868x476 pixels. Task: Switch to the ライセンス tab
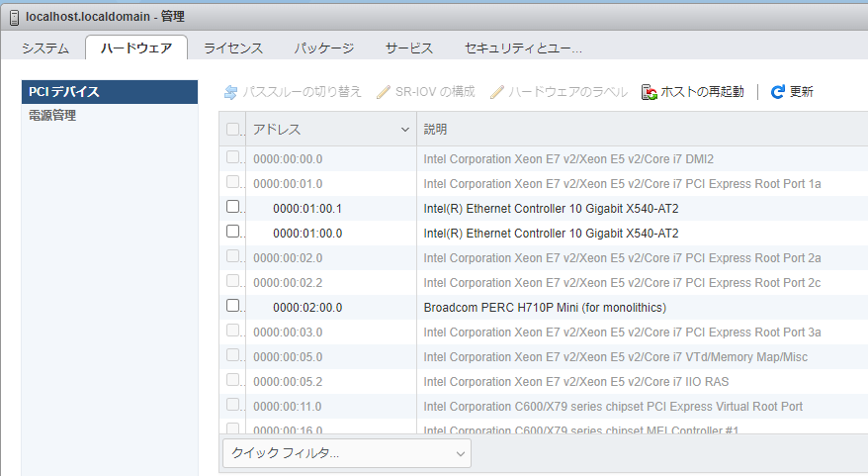233,48
